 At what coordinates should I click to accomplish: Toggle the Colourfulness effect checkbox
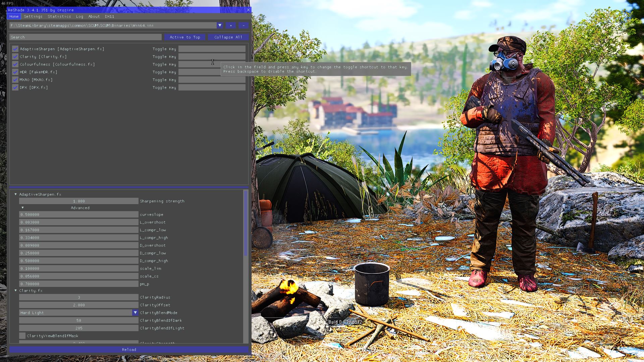pyautogui.click(x=15, y=64)
